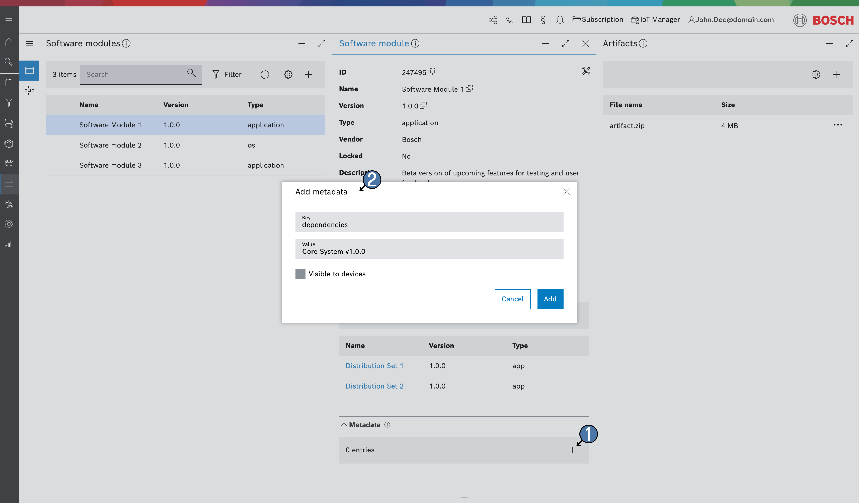Copy the module ID 247495
The width and height of the screenshot is (859, 504).
(x=432, y=72)
